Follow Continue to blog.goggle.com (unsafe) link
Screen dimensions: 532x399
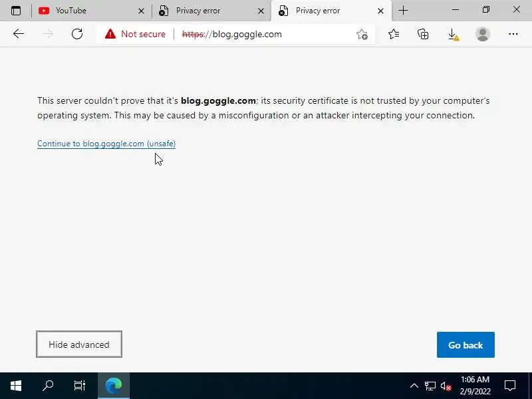106,144
